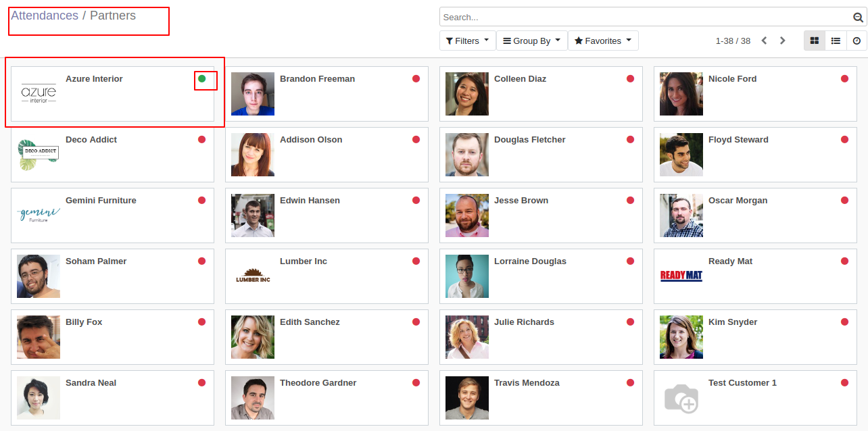868x431 pixels.
Task: Go back to Attendances breadcrumb
Action: click(x=45, y=16)
